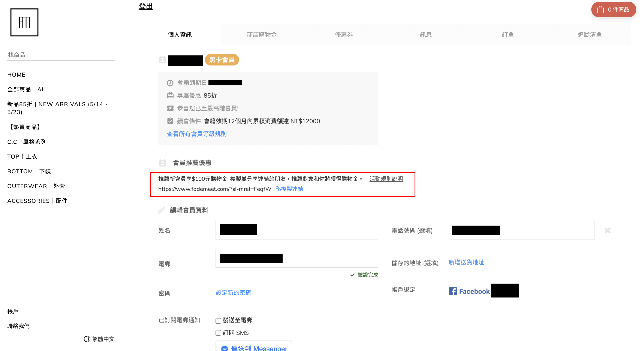Image resolution: width=644 pixels, height=351 pixels.
Task: Open the shopping cart bag icon
Action: 600,10
